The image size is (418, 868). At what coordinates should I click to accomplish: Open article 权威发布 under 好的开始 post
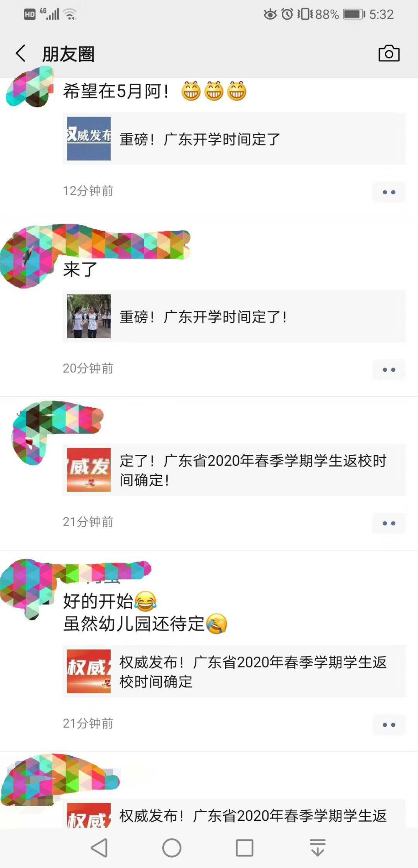point(234,671)
